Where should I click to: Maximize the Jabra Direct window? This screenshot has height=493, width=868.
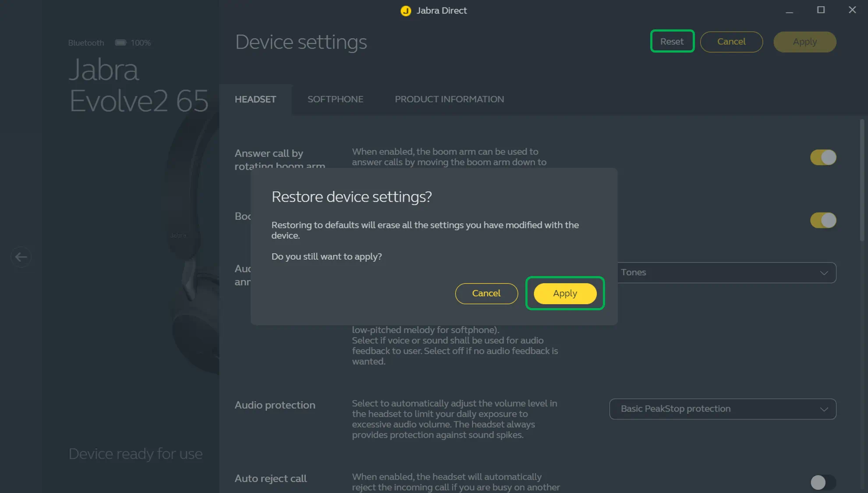821,10
